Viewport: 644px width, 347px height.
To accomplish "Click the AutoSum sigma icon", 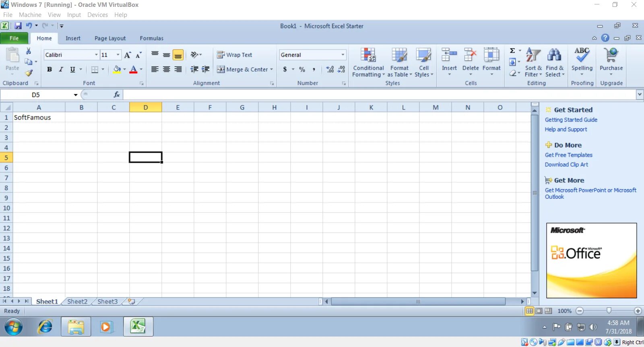I will (x=512, y=51).
